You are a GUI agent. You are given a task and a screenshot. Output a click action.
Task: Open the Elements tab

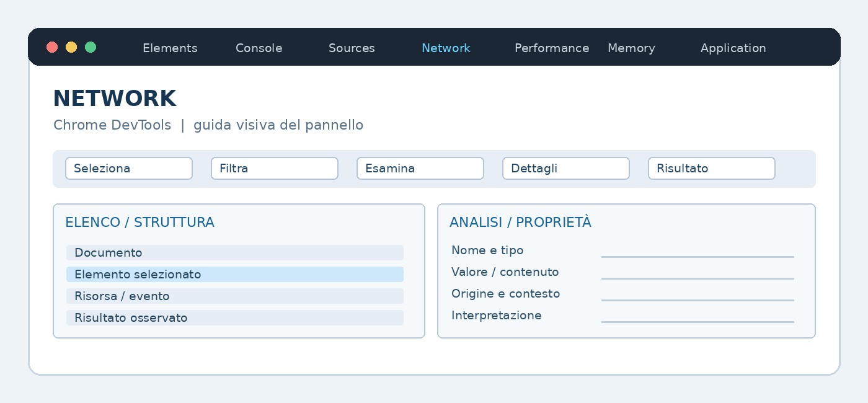(170, 48)
